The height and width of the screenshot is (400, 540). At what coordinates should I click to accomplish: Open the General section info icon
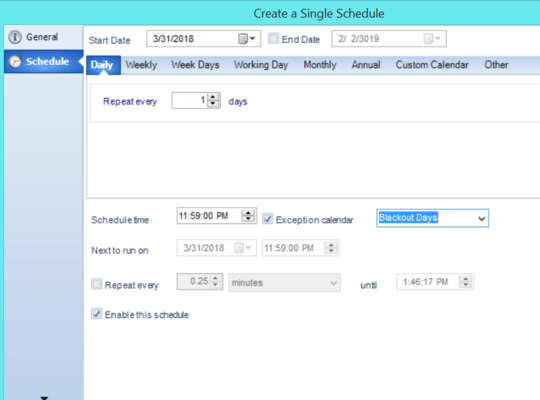(15, 37)
